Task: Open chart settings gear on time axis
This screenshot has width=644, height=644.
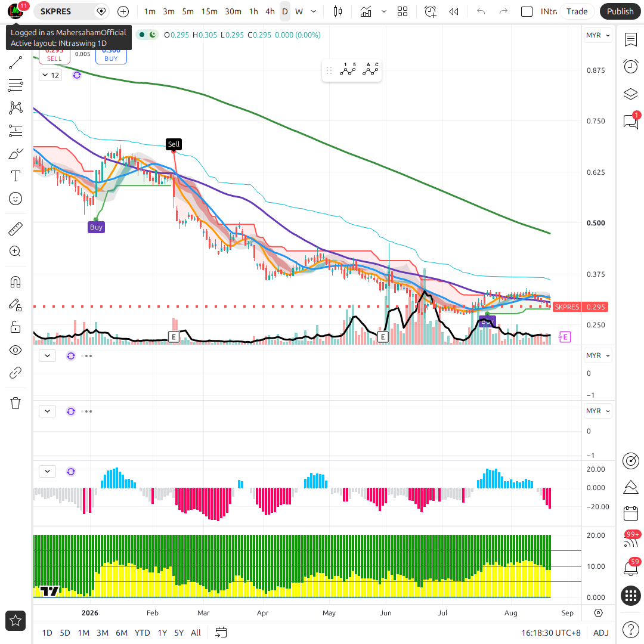Action: tap(599, 613)
